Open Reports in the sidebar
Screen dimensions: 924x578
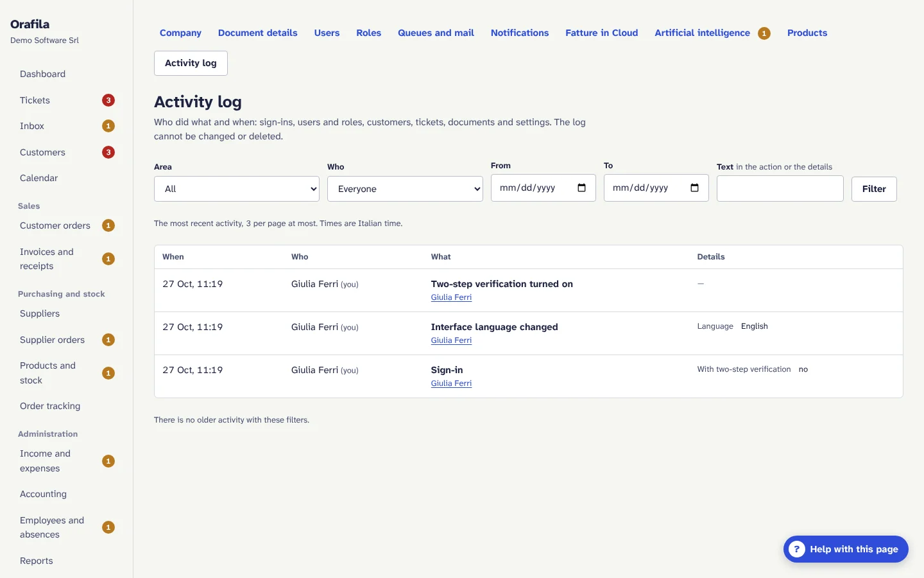pos(37,561)
